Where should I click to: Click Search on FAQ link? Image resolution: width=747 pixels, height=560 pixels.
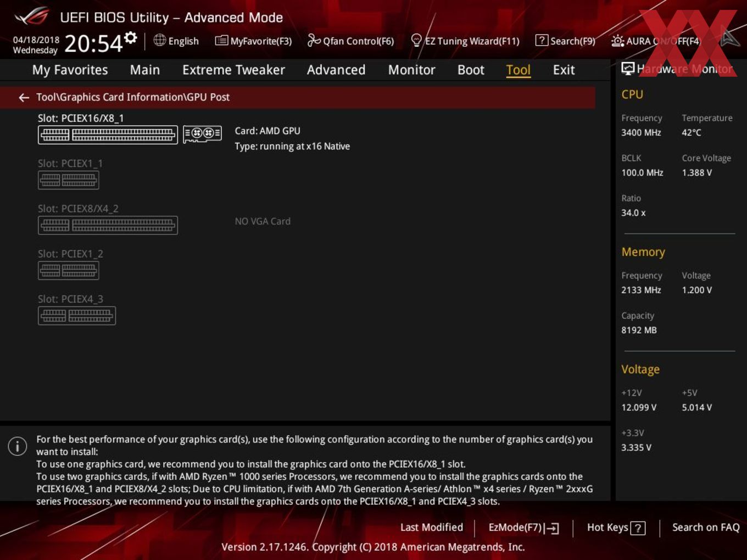point(706,527)
